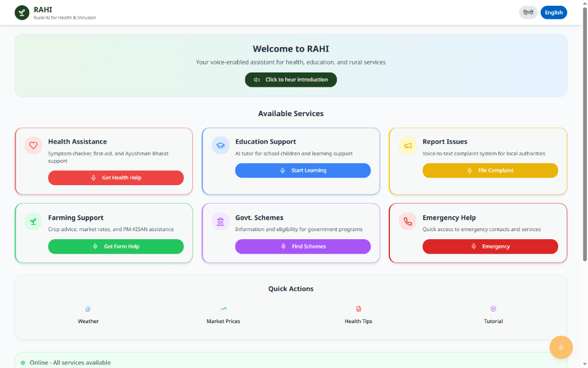Choose the File Complaint button

tap(490, 170)
